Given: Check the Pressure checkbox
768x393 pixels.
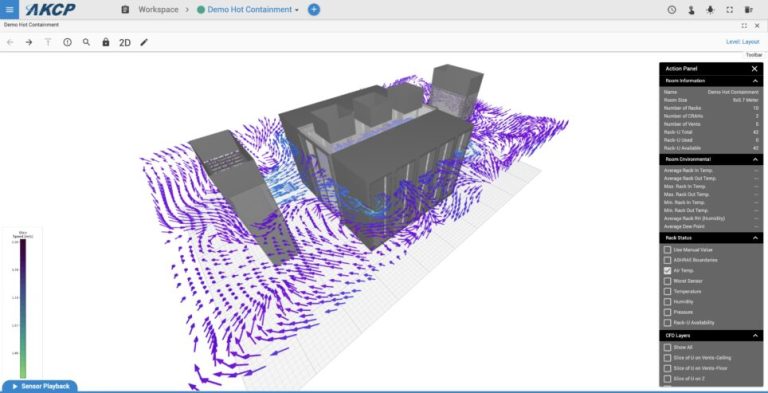Looking at the screenshot, I should (x=667, y=312).
